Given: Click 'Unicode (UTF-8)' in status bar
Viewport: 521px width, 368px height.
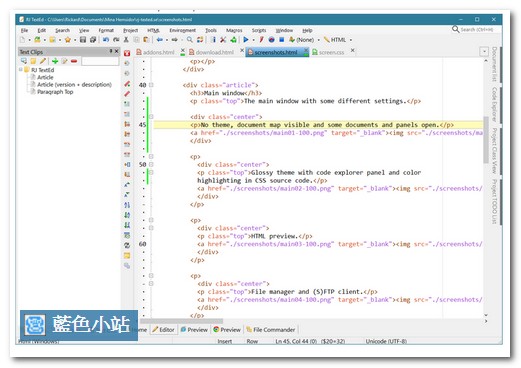Looking at the screenshot, I should (x=386, y=341).
